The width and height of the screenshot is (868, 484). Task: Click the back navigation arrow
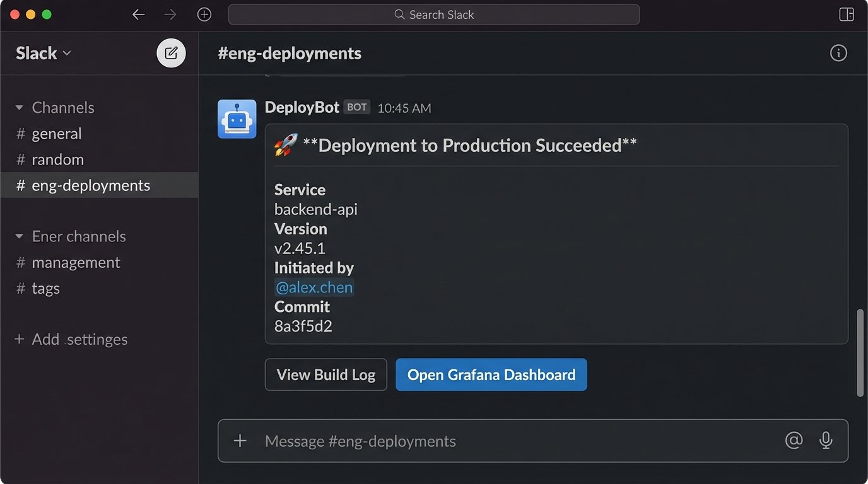[x=138, y=14]
